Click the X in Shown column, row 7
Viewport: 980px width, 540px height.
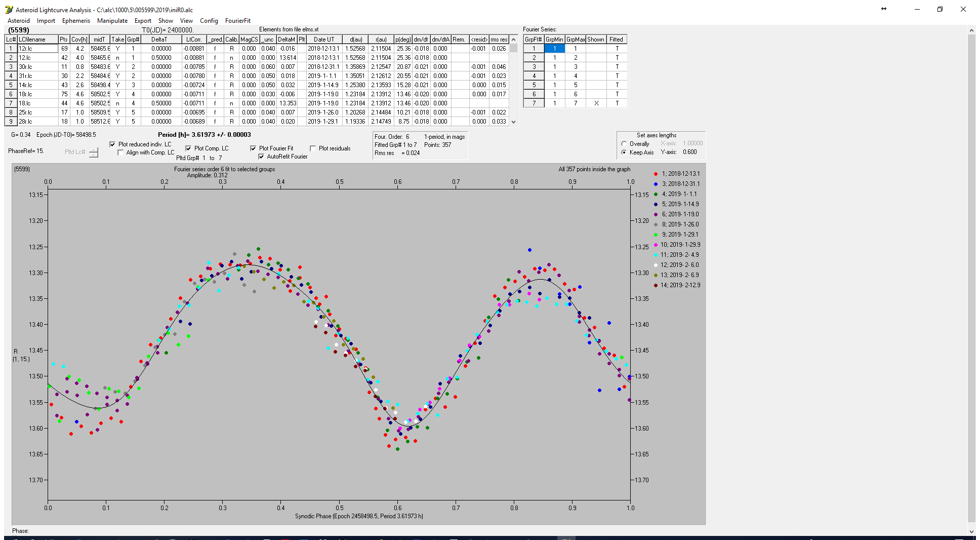pos(596,103)
